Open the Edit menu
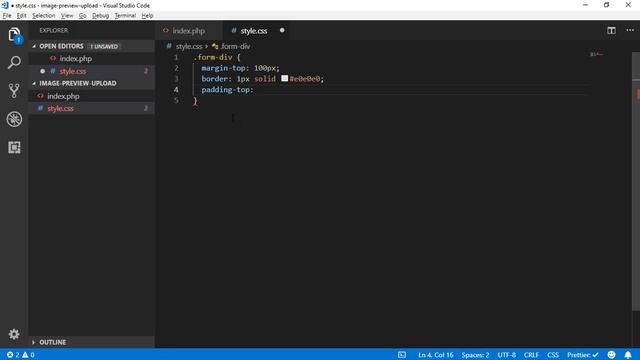Image resolution: width=640 pixels, height=360 pixels. tap(21, 16)
